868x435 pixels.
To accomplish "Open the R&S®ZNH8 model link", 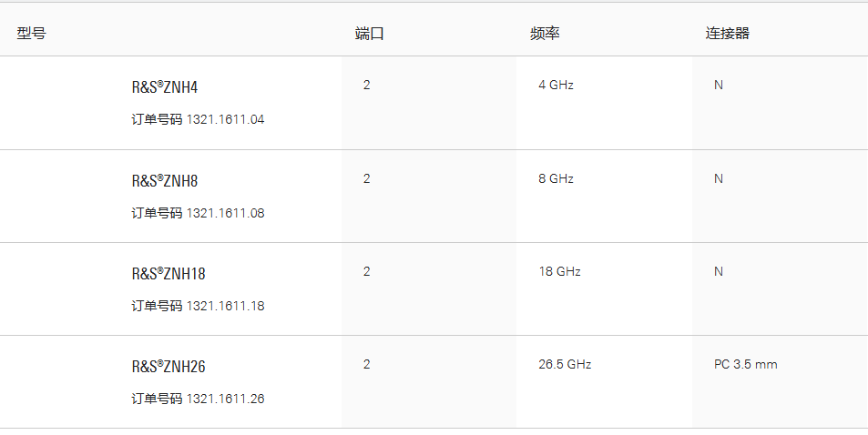I will (165, 181).
